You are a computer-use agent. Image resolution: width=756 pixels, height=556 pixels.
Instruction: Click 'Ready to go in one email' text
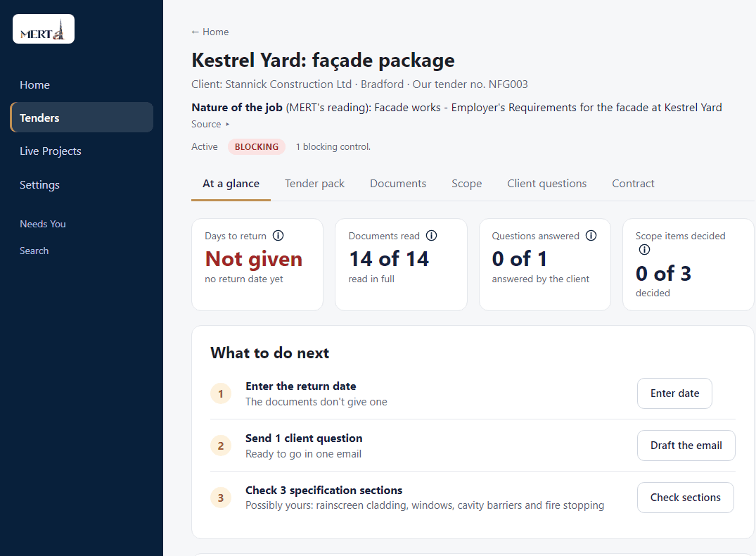tap(303, 454)
